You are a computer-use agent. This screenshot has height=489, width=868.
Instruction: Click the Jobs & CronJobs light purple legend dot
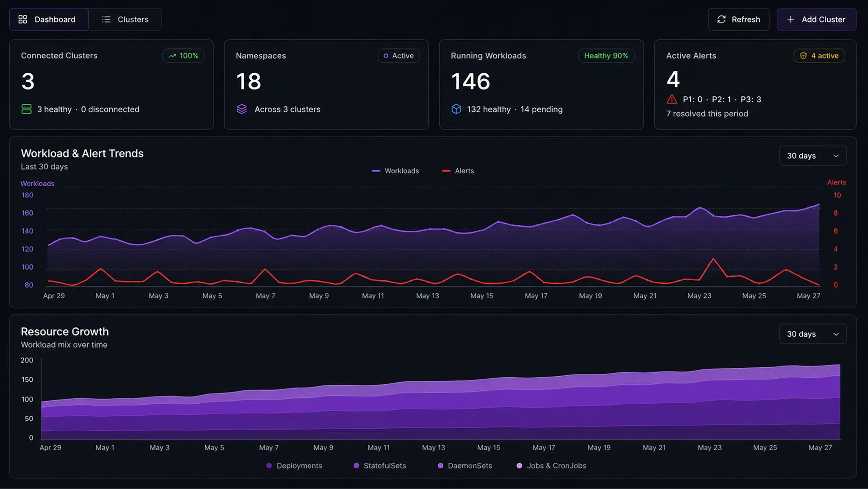(519, 465)
